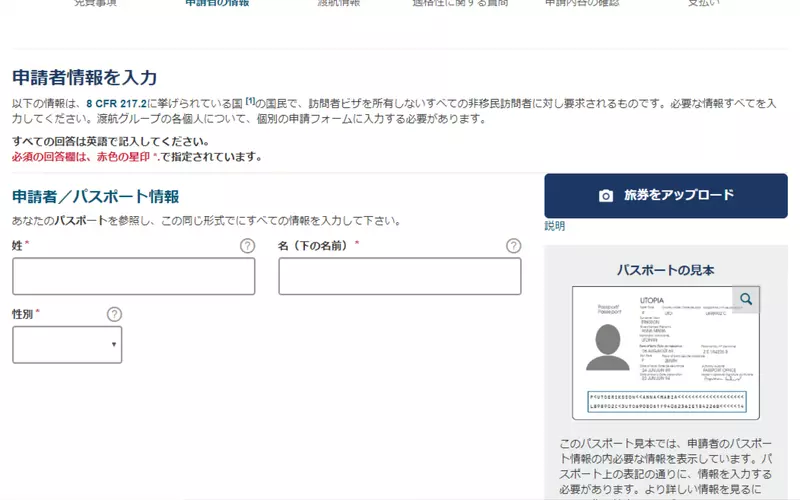Enlarge passport sample with magnifier icon

(746, 299)
